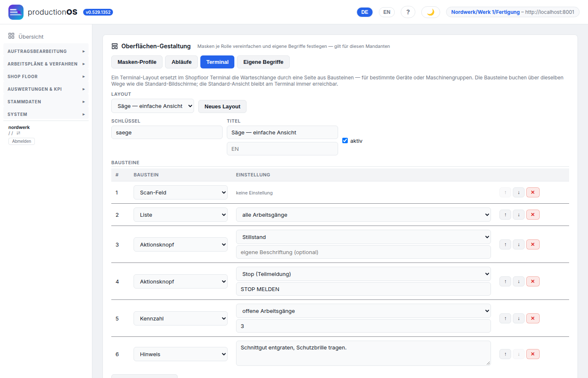This screenshot has width=588, height=378.
Task: Delete the Stillstand Aktionsknopf row
Action: tap(533, 244)
